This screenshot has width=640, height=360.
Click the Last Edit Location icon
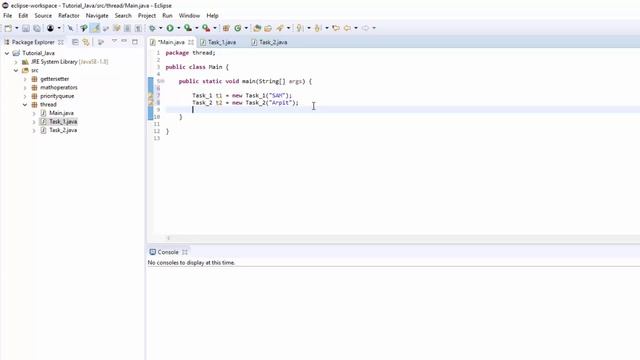[336, 28]
